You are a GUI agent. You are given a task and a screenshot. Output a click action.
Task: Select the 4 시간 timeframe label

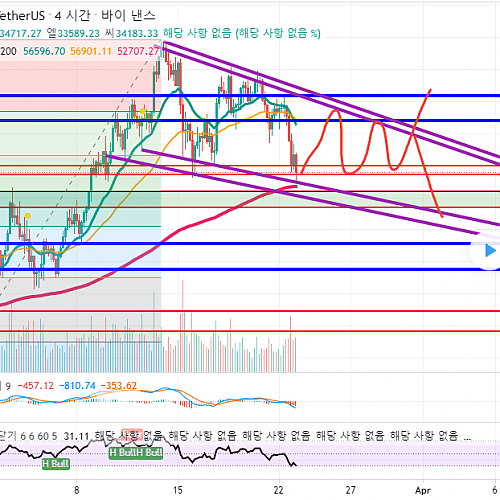coord(72,16)
